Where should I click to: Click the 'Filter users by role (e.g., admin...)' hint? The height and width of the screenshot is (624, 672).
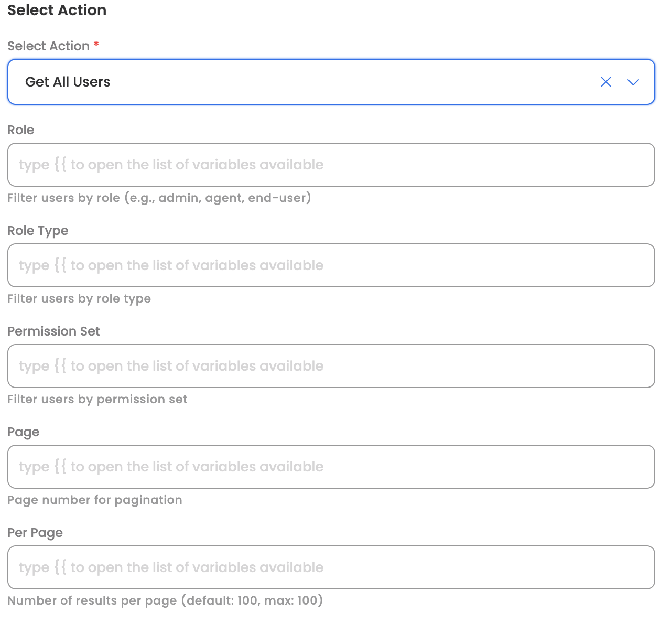(159, 198)
